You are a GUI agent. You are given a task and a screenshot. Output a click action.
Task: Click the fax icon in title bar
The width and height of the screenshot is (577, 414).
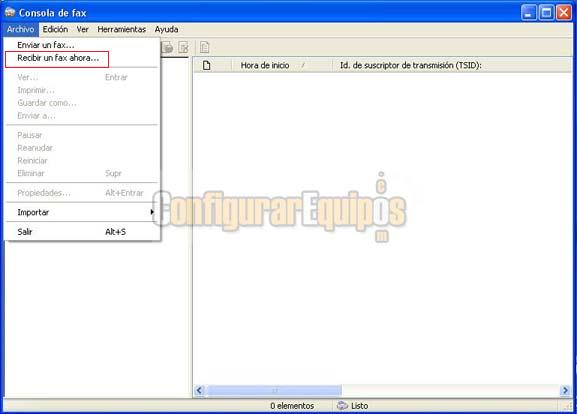(x=10, y=12)
